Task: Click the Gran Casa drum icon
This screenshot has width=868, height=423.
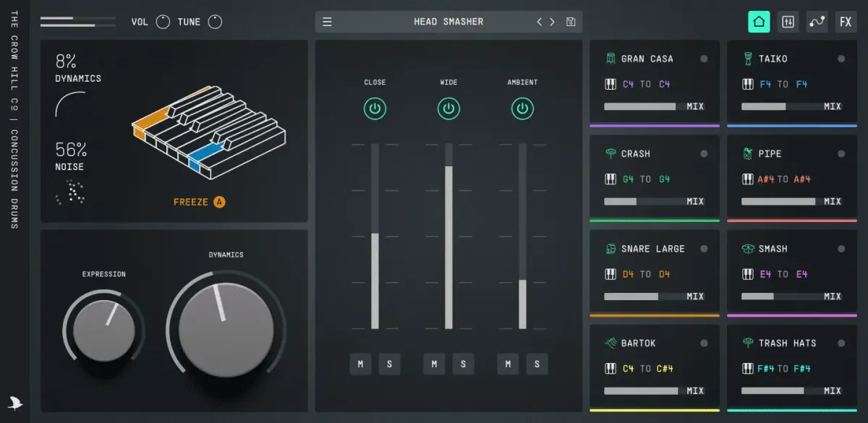Action: [610, 59]
